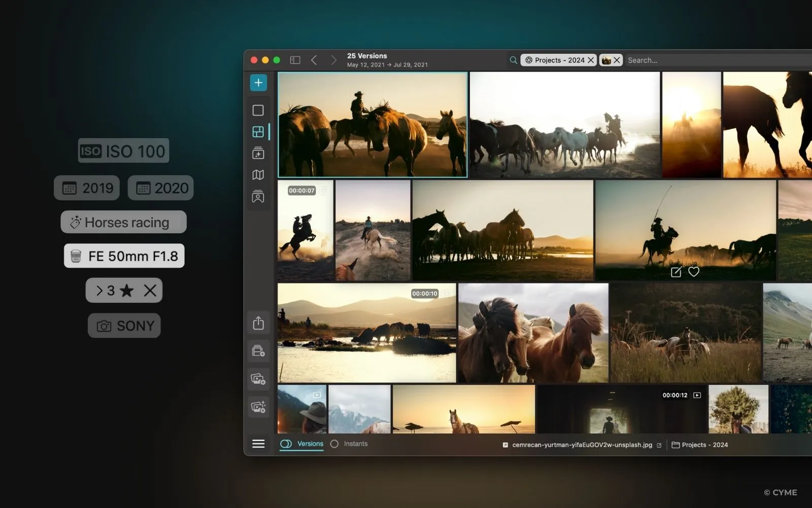Click the back navigation chevron
812x508 pixels.
[314, 59]
